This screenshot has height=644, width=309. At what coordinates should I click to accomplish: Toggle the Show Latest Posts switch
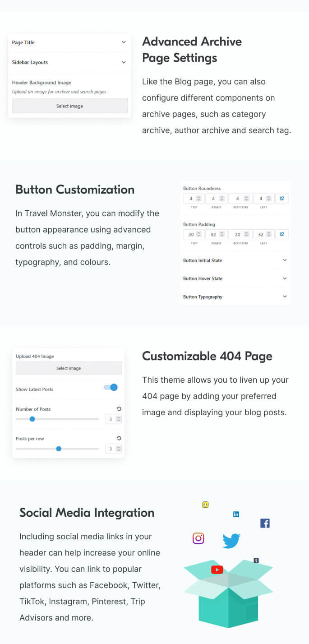tap(111, 387)
